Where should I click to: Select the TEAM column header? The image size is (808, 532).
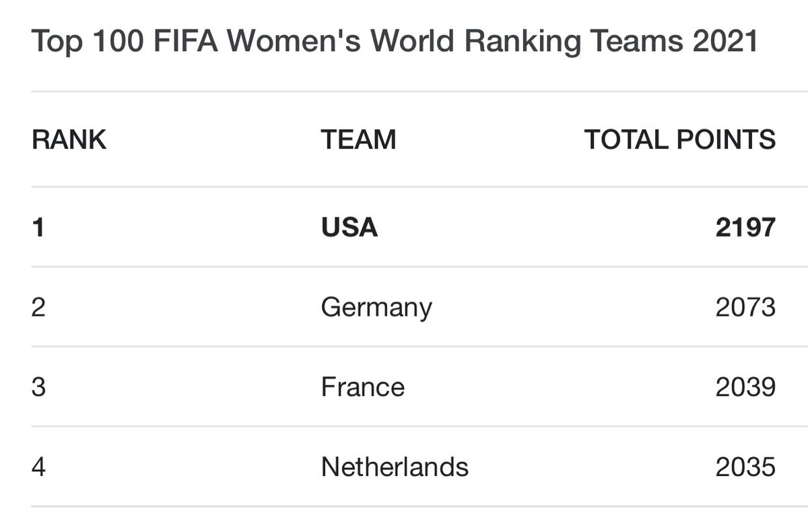(358, 140)
